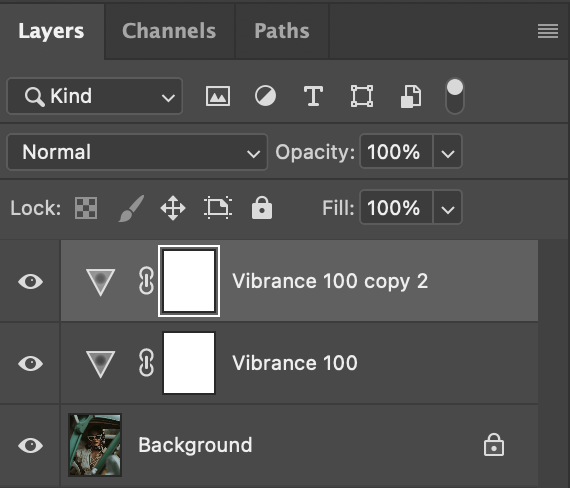Click the Fill label
This screenshot has height=488, width=570.
pyautogui.click(x=338, y=208)
